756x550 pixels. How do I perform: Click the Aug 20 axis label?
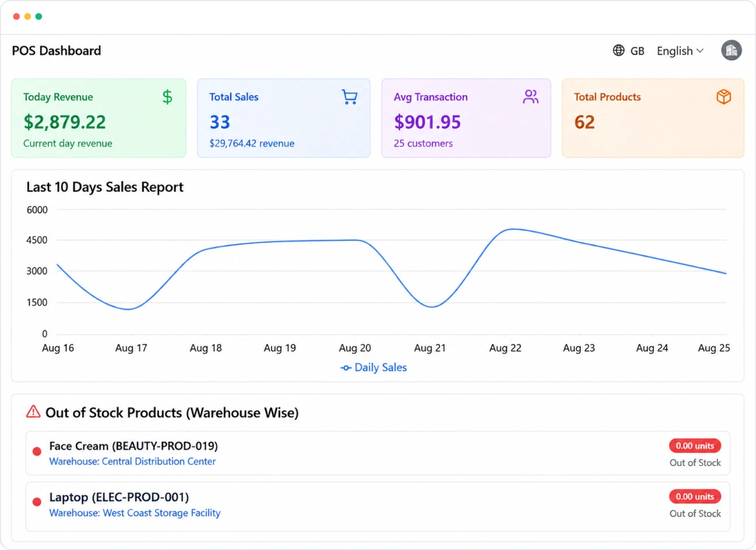click(355, 348)
